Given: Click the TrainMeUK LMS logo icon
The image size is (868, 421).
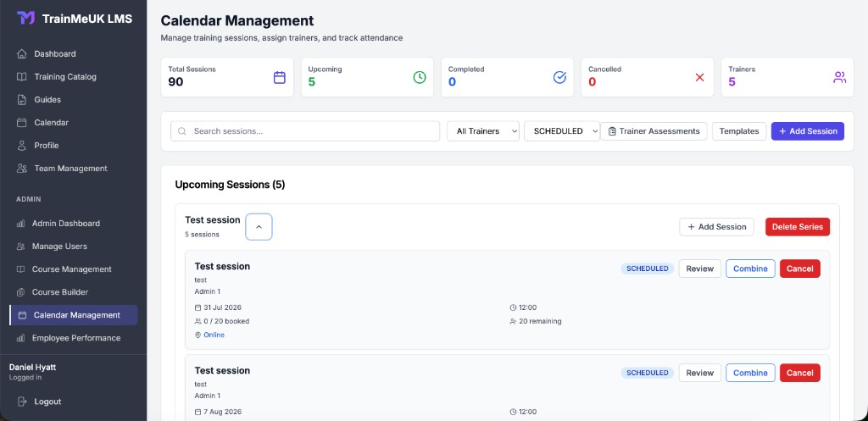Looking at the screenshot, I should (x=25, y=19).
